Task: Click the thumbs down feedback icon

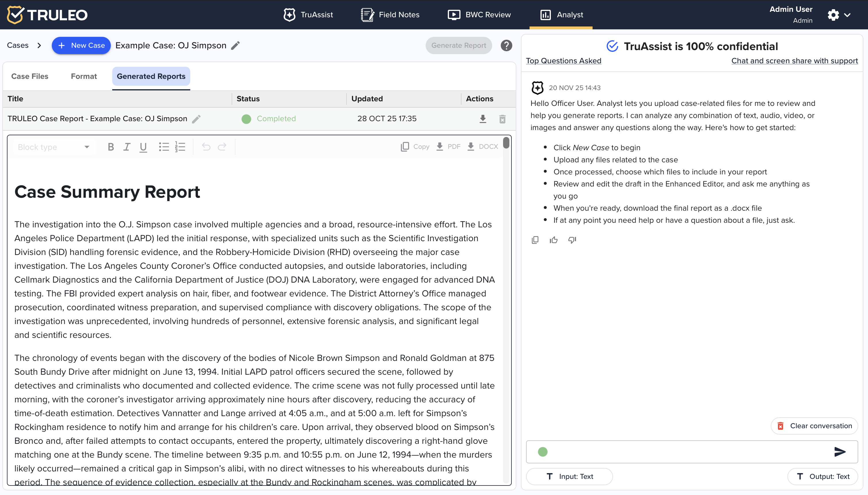Action: pos(572,240)
